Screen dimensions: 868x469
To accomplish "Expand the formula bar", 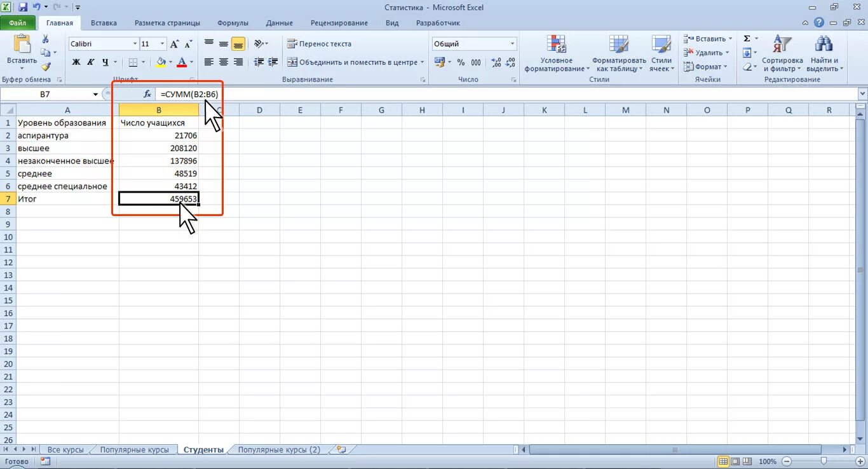I will click(x=862, y=94).
